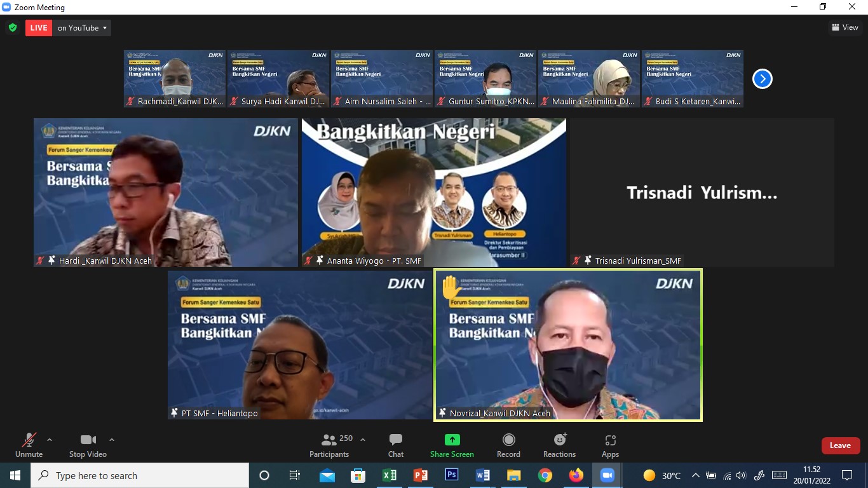Click the green encryption shield icon

[x=13, y=28]
